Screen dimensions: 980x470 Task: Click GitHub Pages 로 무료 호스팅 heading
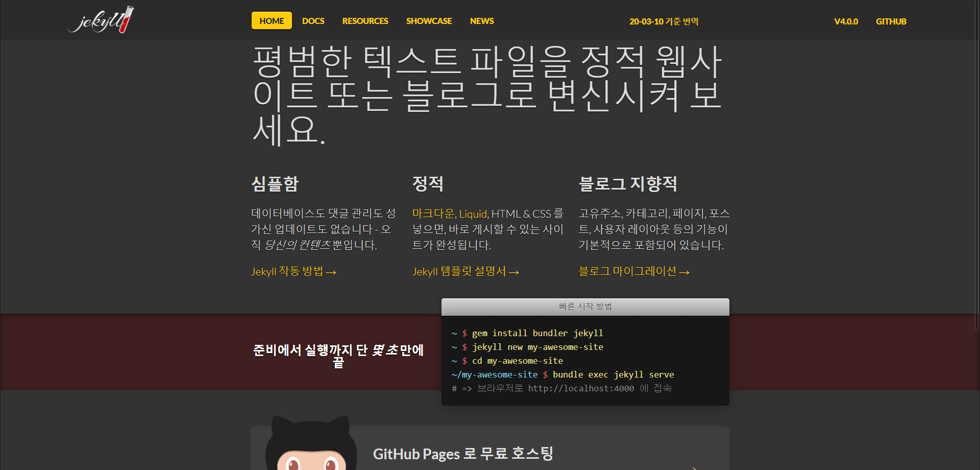coord(463,454)
